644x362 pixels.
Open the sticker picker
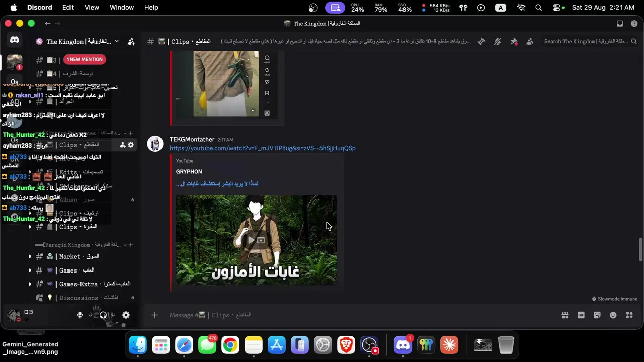coord(597,315)
